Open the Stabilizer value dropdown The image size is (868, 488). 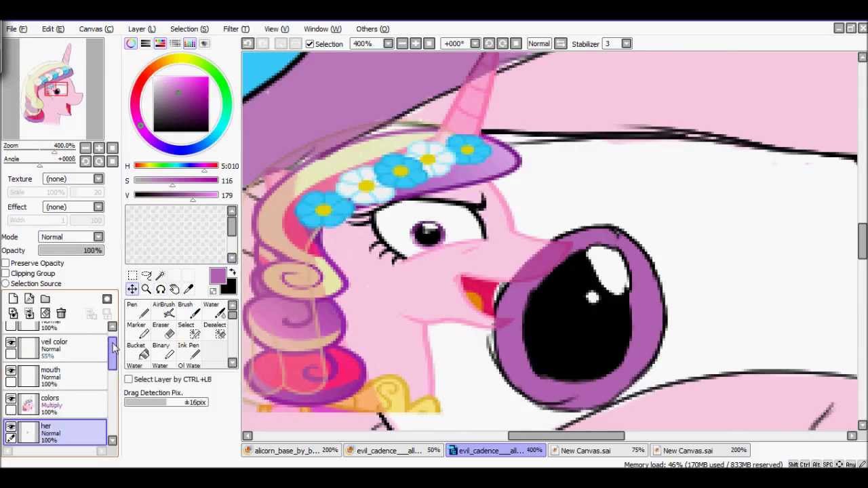click(x=626, y=44)
